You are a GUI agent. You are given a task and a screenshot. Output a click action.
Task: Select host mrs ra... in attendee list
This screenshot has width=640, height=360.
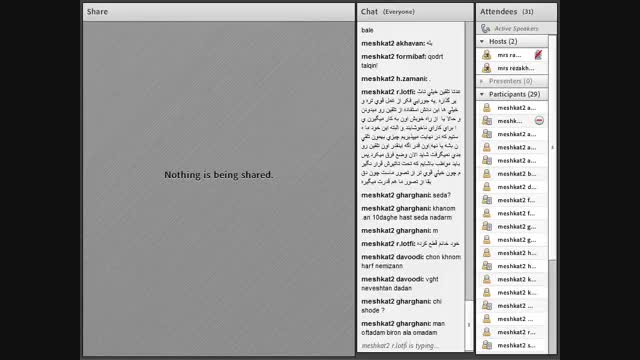pyautogui.click(x=509, y=55)
